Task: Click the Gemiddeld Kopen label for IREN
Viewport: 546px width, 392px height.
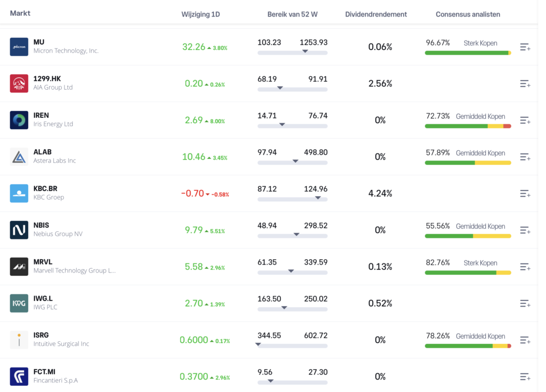Action: pyautogui.click(x=480, y=116)
